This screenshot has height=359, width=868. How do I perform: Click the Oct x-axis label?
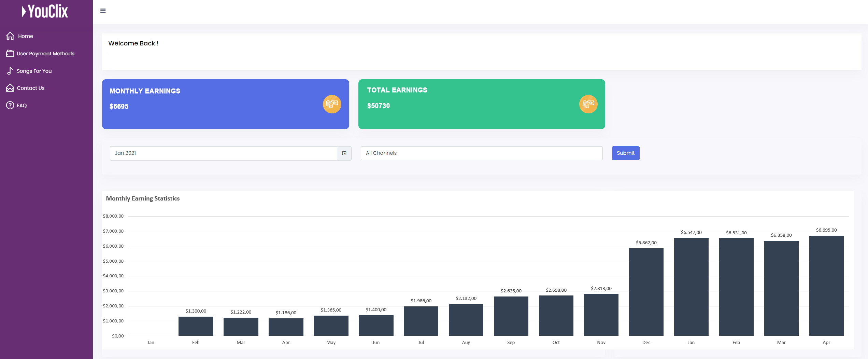(556, 343)
